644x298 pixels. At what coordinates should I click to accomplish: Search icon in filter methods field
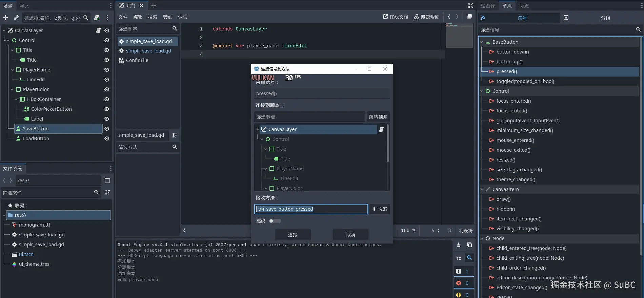(x=175, y=147)
